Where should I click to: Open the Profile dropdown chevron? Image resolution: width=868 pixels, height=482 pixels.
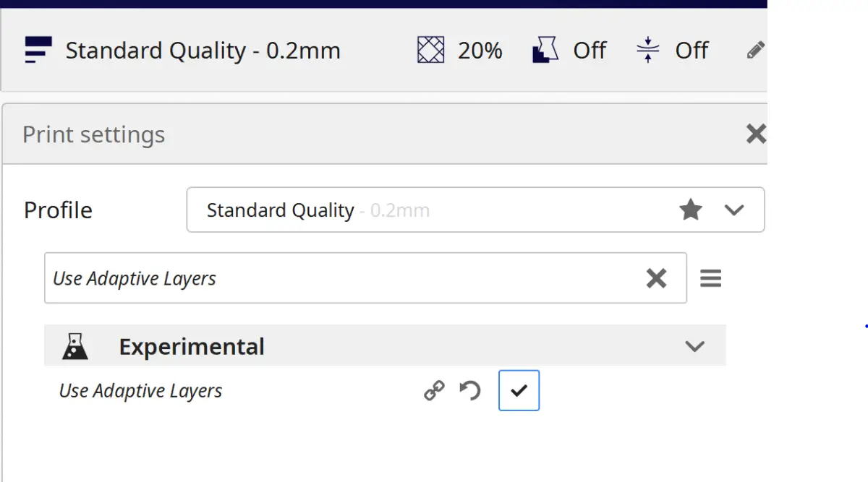734,210
